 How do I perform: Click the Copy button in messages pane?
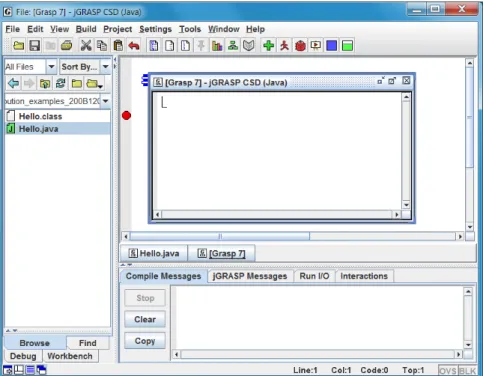(x=145, y=341)
